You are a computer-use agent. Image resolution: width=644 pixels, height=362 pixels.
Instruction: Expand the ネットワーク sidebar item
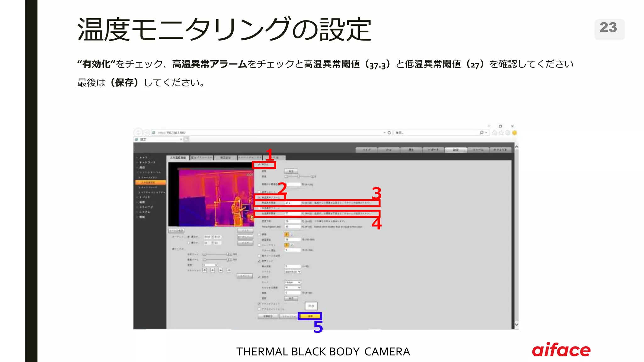pyautogui.click(x=147, y=162)
